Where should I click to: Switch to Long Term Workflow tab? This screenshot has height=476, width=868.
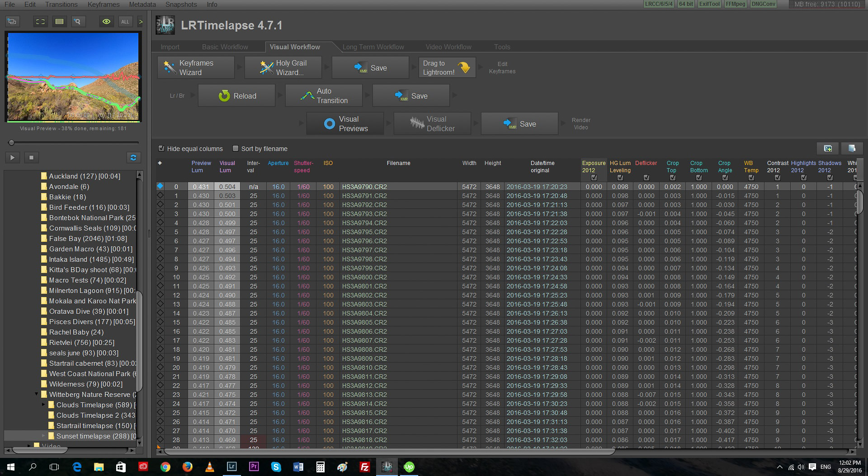tap(373, 47)
